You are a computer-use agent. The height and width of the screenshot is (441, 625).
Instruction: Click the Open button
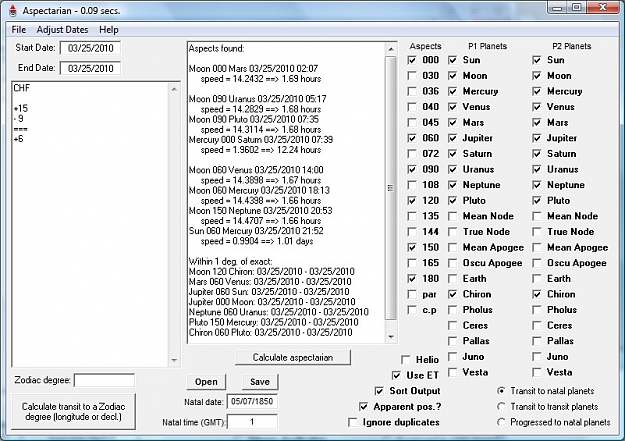click(x=206, y=382)
